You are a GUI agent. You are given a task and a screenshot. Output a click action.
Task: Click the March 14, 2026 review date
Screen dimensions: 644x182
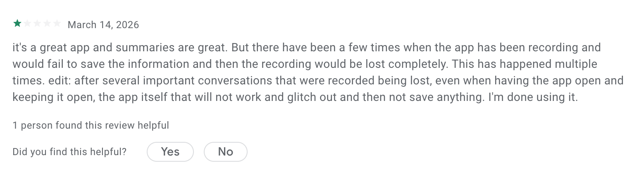click(x=103, y=25)
